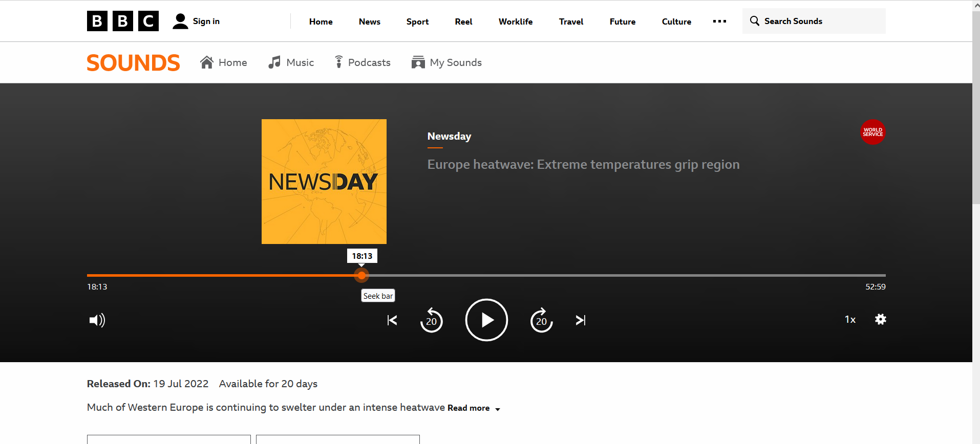Open News in top navigation
Screen dimensions: 980x444
tap(370, 21)
